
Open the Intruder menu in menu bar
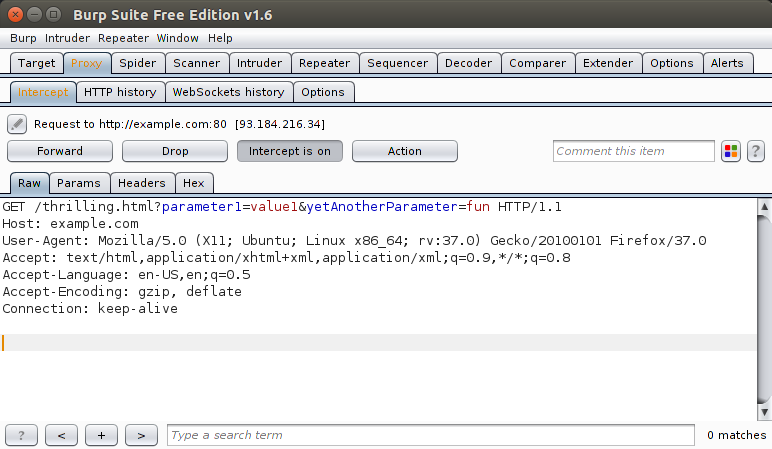coord(67,38)
